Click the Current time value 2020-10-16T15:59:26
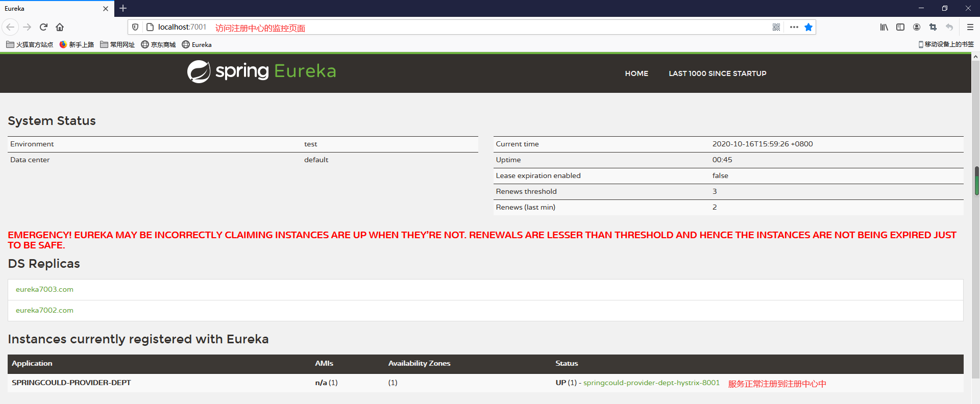 click(763, 144)
